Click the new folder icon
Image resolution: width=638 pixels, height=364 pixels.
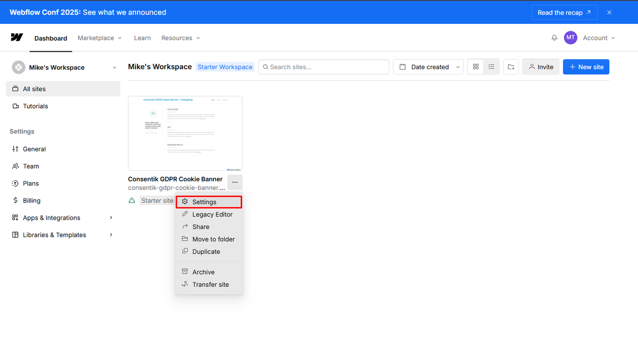click(x=511, y=67)
